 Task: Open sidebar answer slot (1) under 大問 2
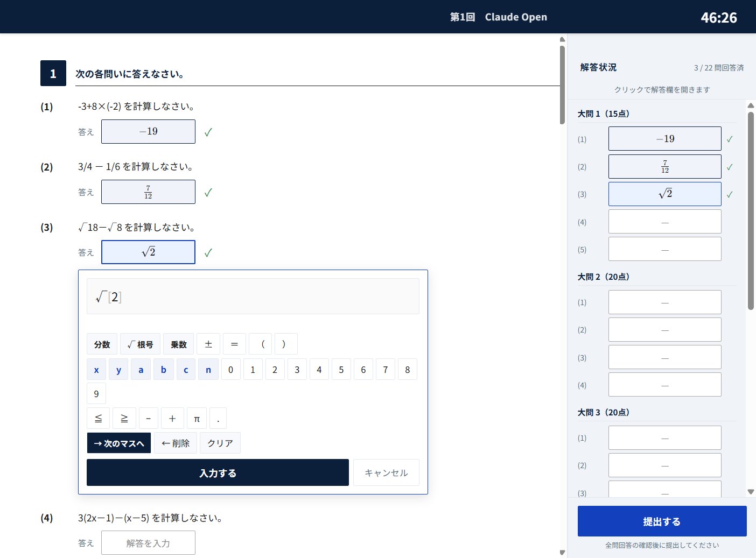tap(665, 302)
